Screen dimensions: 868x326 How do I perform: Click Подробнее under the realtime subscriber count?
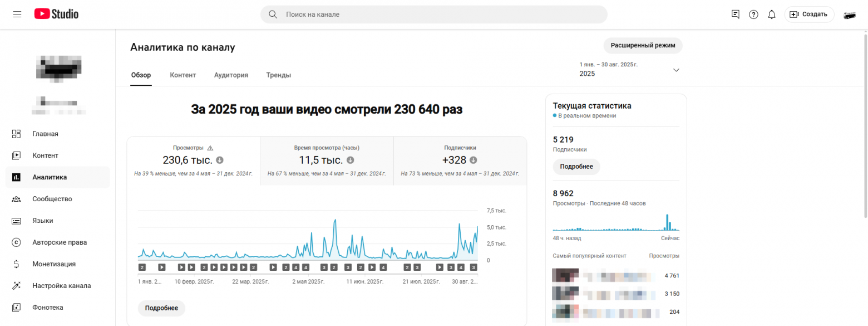(576, 167)
